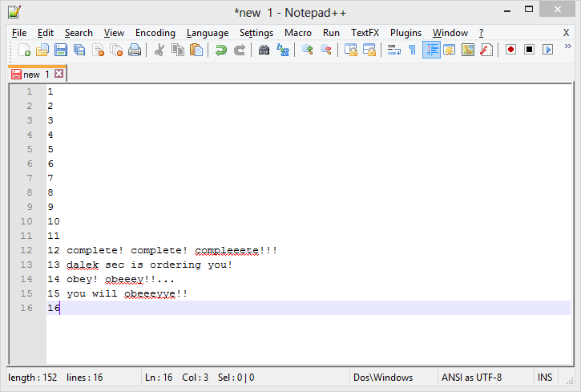Click the Print icon in toolbar

tap(135, 50)
